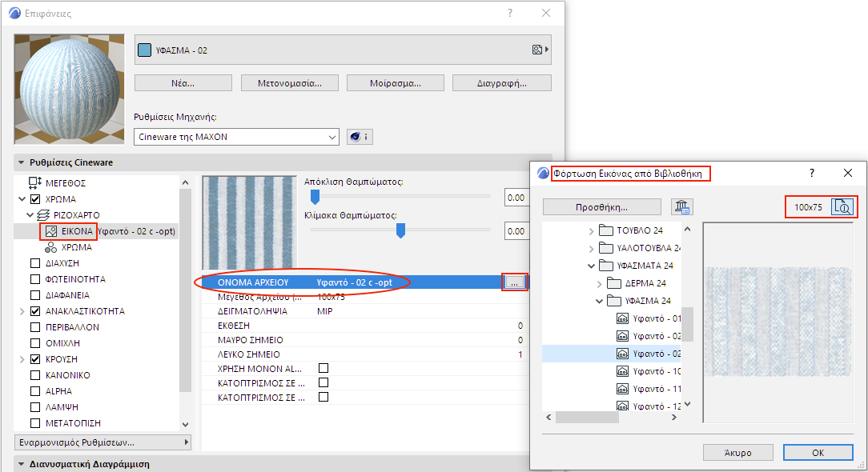Enable the ΠΕΡΙΒΑΛΛΟΝ checkbox

35,327
